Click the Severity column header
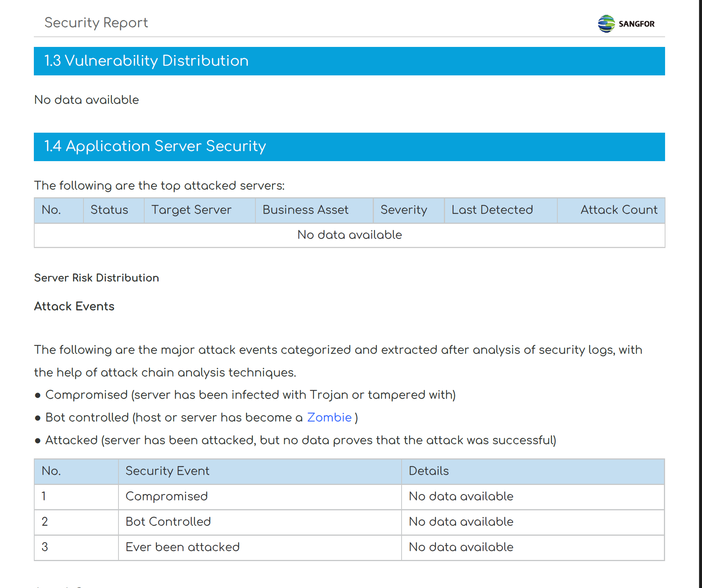This screenshot has height=588, width=702. click(404, 210)
